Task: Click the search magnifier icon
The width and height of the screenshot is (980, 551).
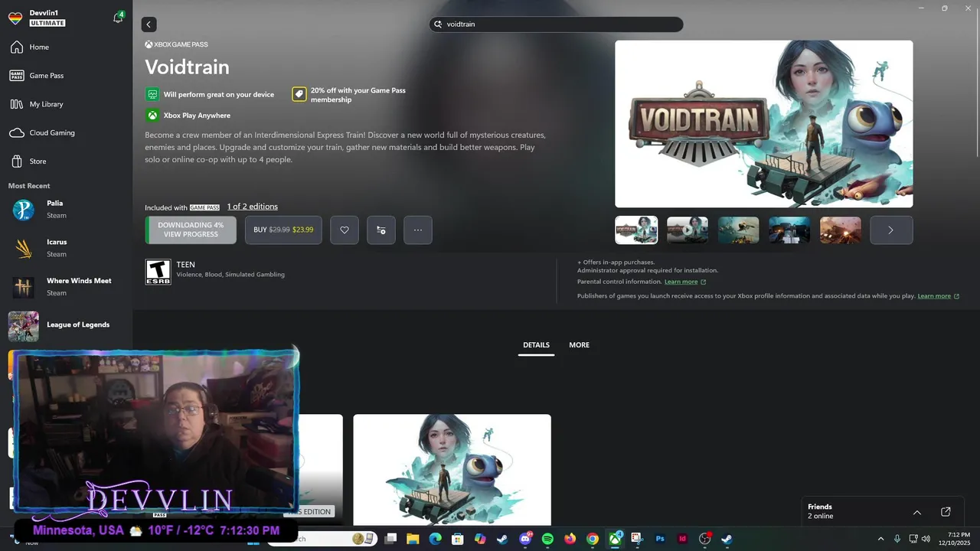Action: coord(439,24)
